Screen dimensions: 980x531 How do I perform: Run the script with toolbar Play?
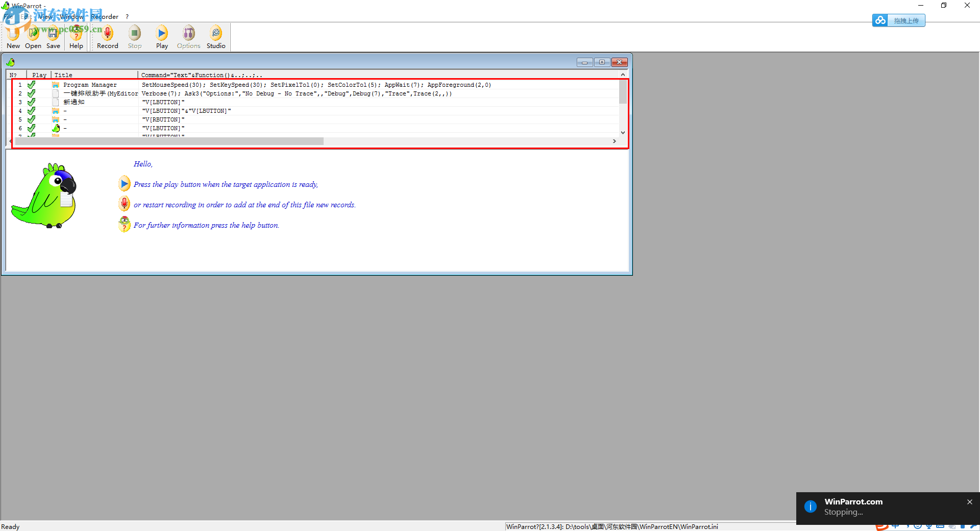point(162,37)
